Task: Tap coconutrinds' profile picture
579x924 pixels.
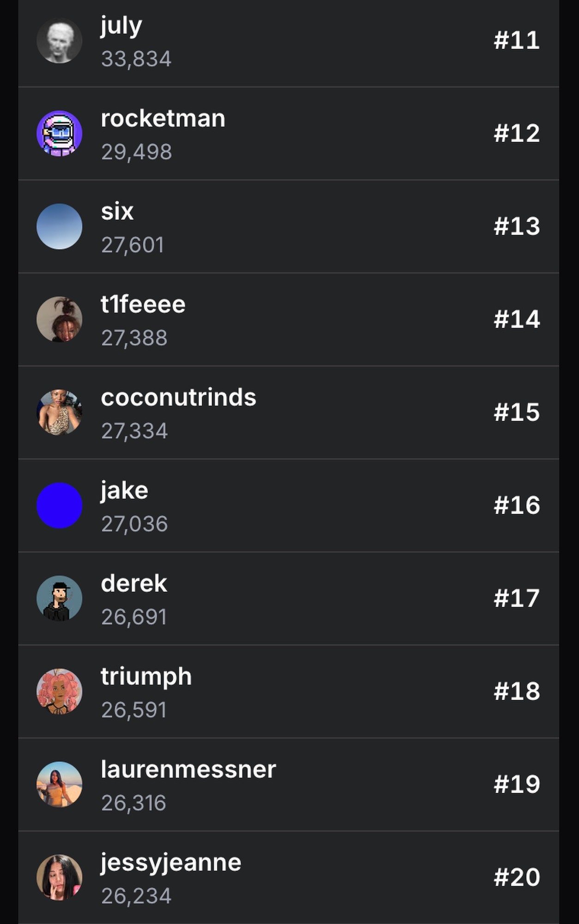Action: pyautogui.click(x=59, y=412)
